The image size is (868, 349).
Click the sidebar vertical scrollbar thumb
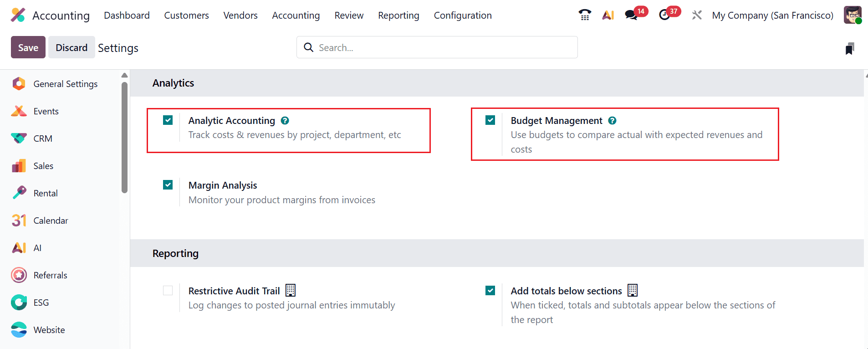[x=124, y=138]
